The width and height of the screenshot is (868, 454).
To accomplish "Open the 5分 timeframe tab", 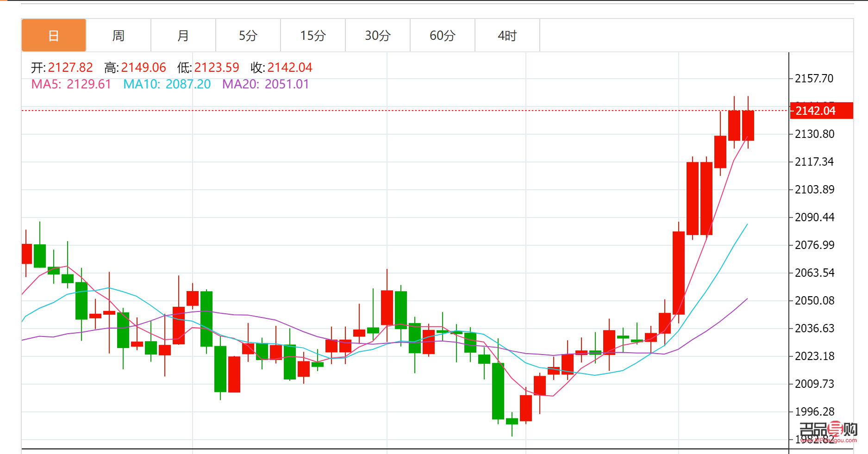I will (x=248, y=35).
